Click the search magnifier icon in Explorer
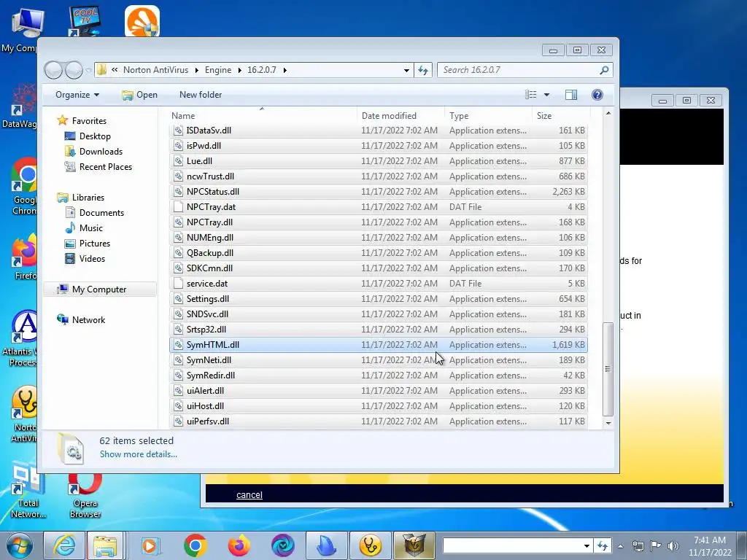The image size is (747, 560). pyautogui.click(x=604, y=70)
